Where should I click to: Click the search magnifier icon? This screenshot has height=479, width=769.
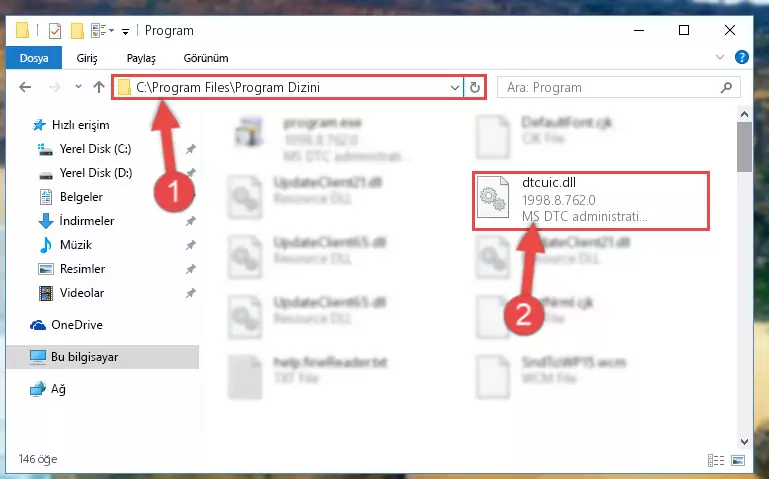pos(726,87)
